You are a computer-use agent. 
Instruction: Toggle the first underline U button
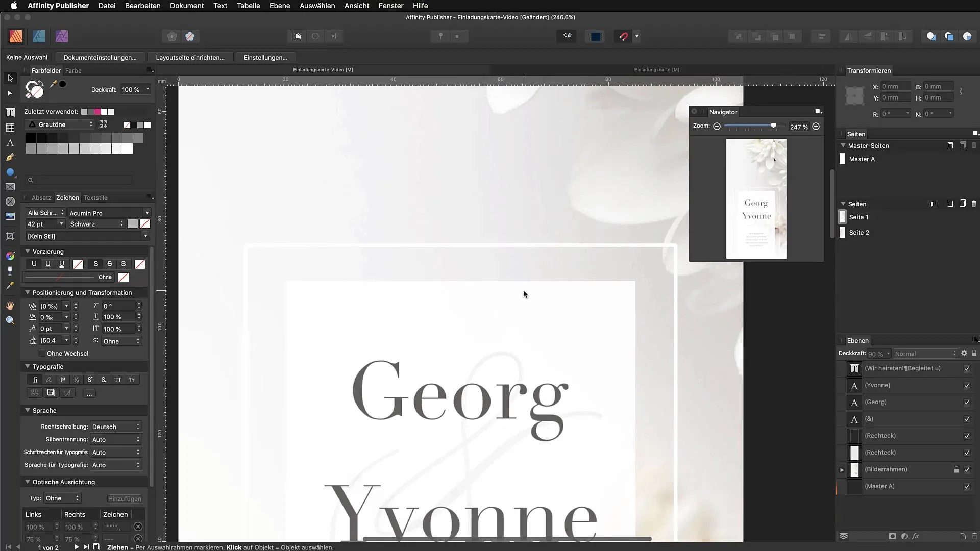pyautogui.click(x=34, y=264)
